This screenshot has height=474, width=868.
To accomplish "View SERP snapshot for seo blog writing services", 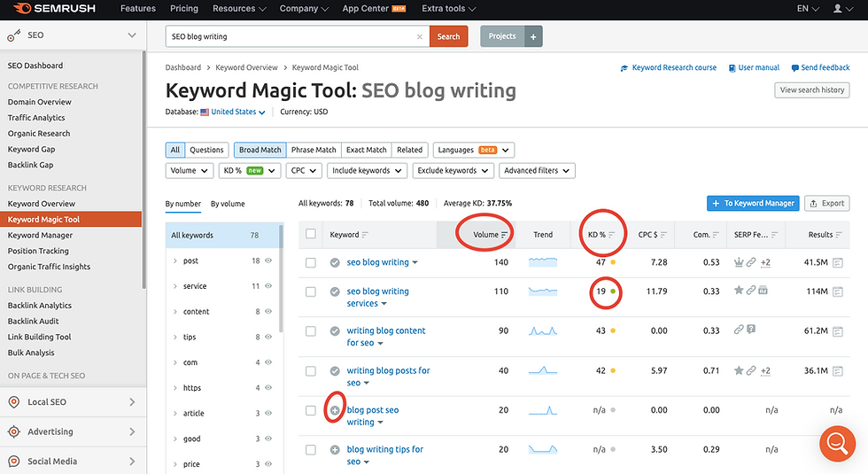I will coord(838,291).
